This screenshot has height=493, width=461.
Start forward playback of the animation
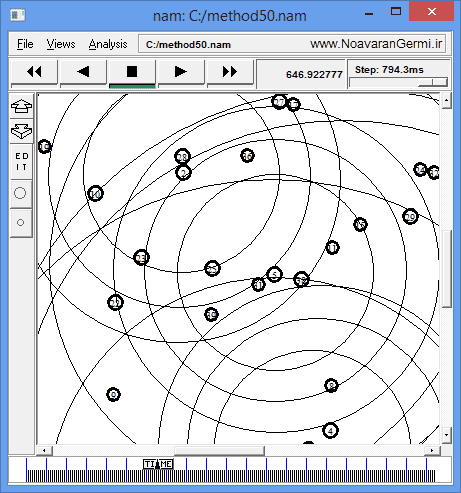(x=181, y=71)
